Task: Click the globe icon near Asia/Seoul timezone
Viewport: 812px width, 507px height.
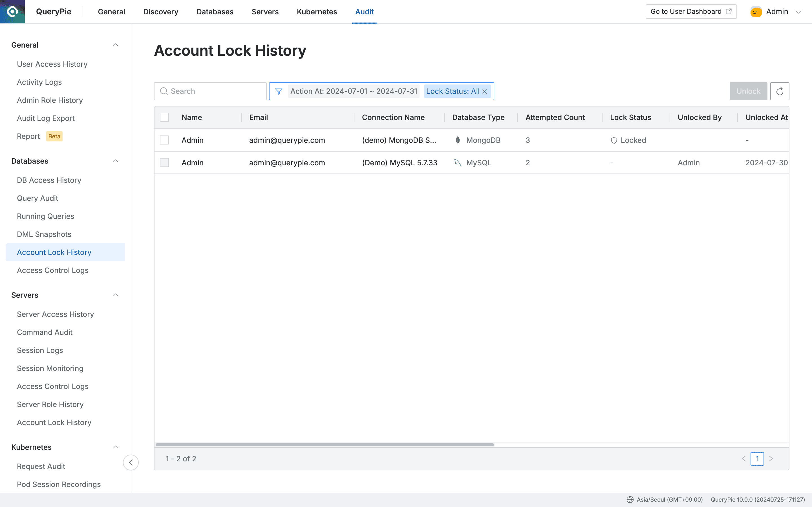Action: pos(630,499)
